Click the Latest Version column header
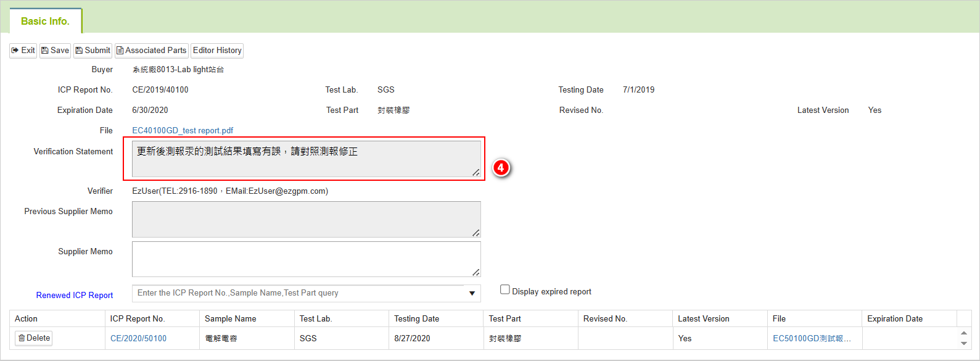The width and height of the screenshot is (980, 361). 720,318
